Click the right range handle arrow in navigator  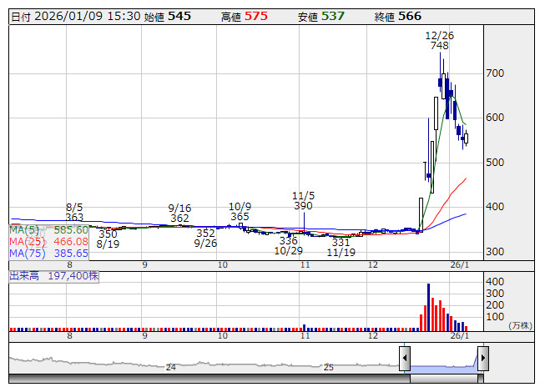point(482,359)
